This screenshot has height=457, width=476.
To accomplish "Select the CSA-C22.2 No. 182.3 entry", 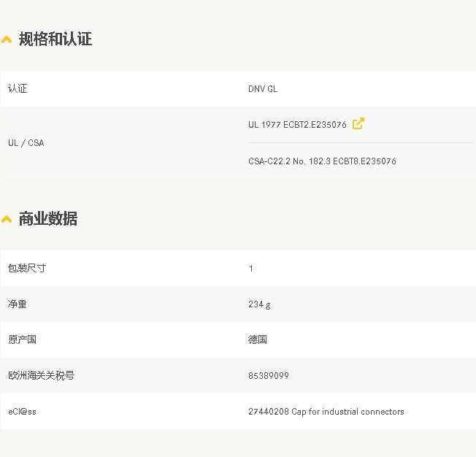I will [322, 161].
